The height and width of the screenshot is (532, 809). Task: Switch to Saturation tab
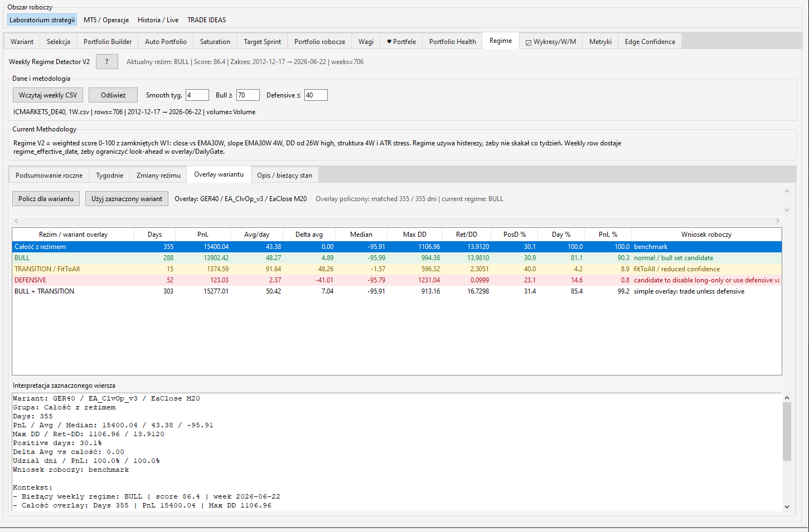coord(215,42)
